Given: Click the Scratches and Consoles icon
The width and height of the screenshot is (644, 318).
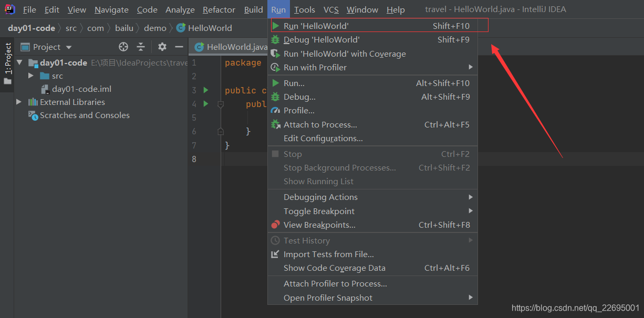Looking at the screenshot, I should pos(33,115).
